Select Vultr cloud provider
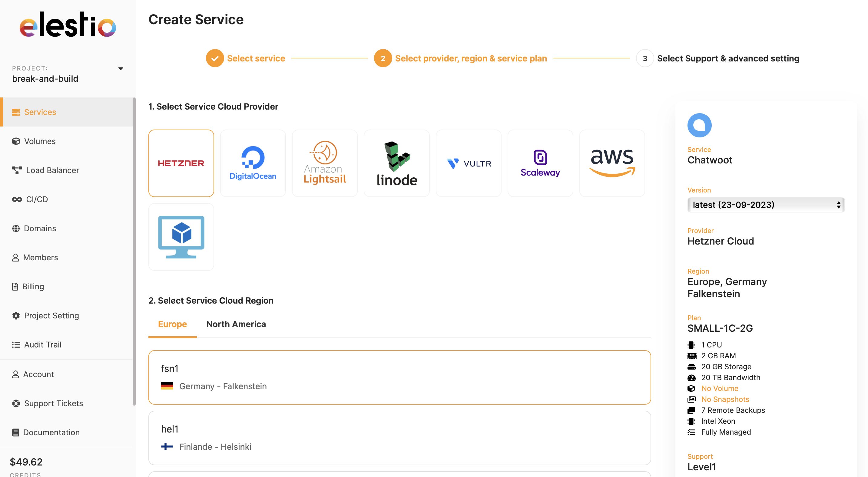 (468, 163)
